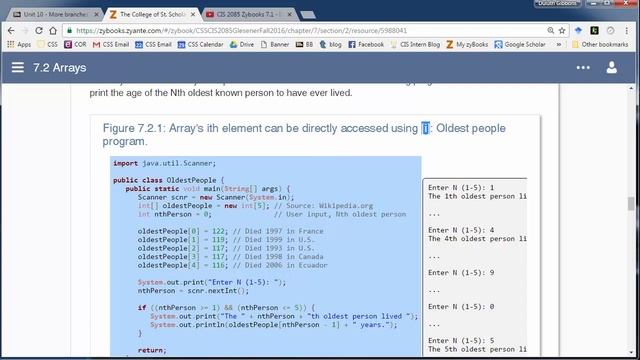Click the scrollbar up arrow
The height and width of the screenshot is (360, 640).
[631, 88]
